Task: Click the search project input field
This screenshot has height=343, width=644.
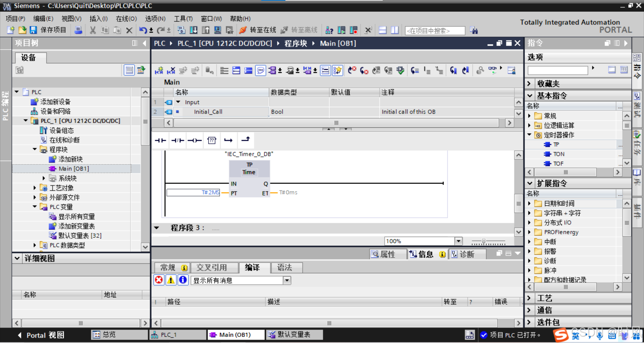Action: pyautogui.click(x=435, y=31)
